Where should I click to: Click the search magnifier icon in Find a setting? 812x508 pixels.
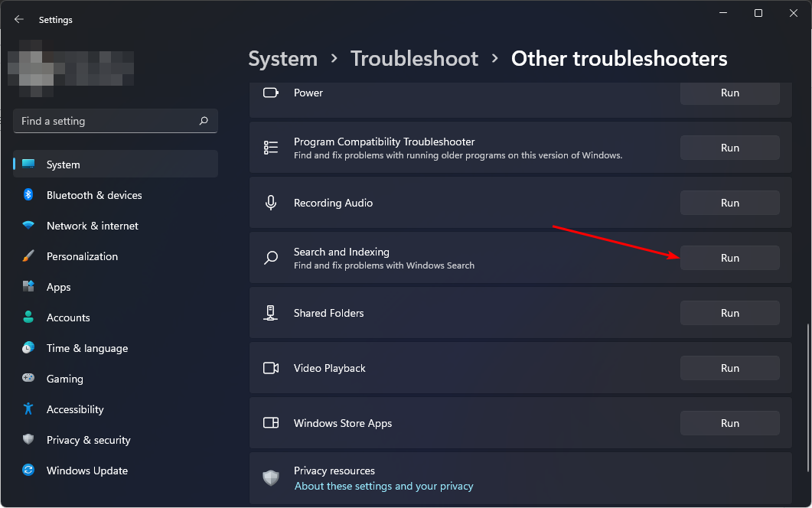click(204, 121)
